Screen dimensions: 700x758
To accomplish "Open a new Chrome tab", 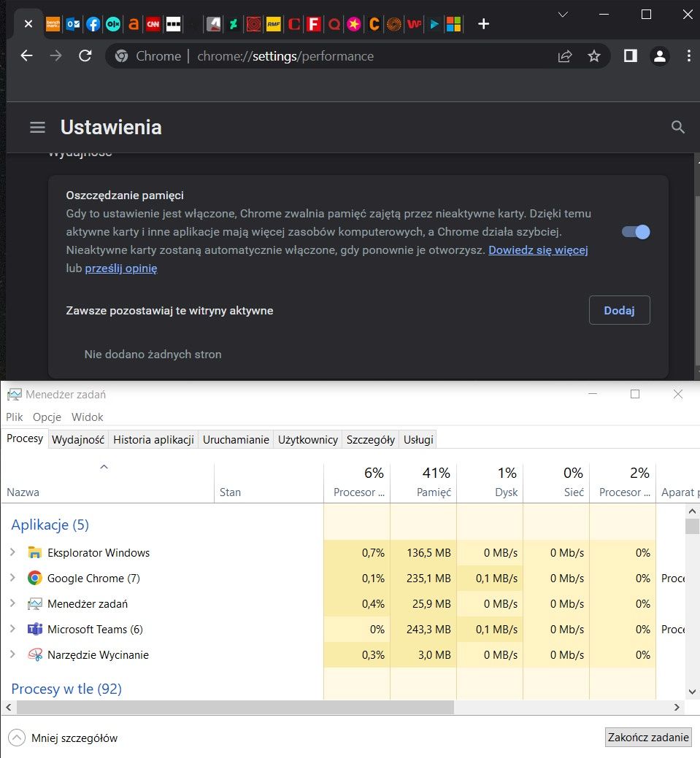I will pyautogui.click(x=483, y=23).
